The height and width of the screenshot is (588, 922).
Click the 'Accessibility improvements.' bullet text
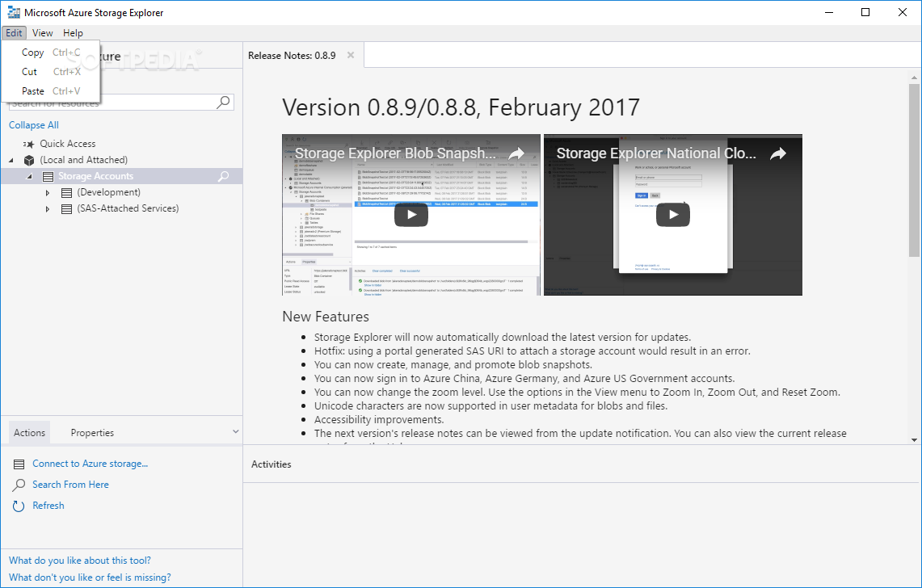click(x=379, y=419)
